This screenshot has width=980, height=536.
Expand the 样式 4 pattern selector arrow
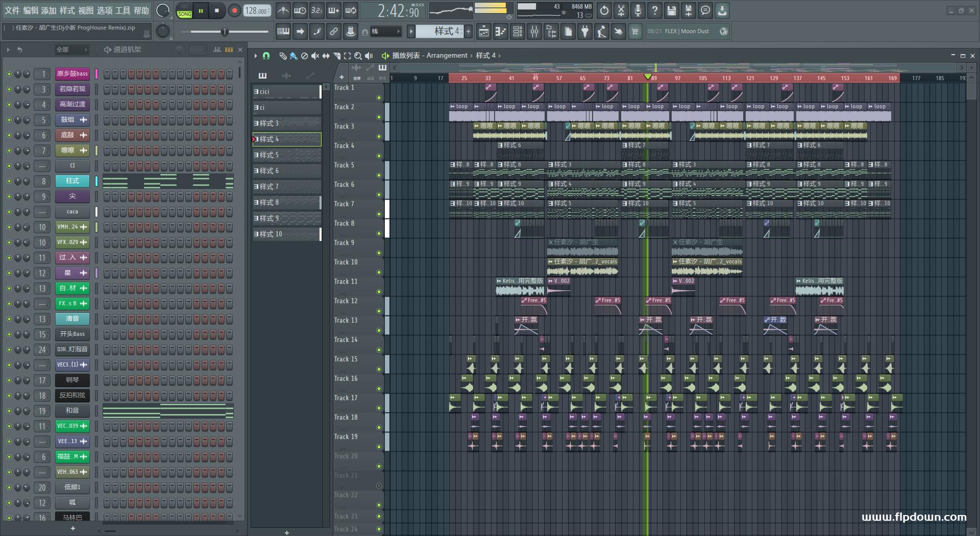411,32
